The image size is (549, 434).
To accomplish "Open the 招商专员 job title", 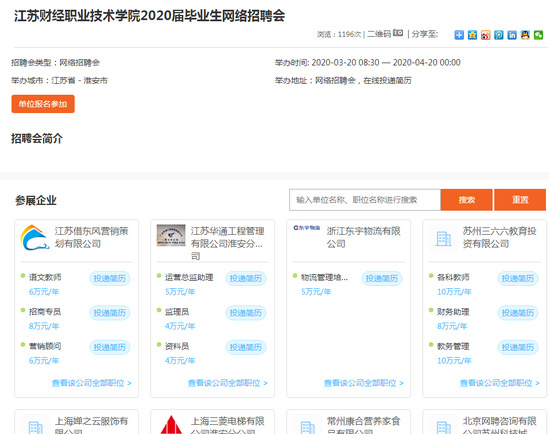I will 45,312.
